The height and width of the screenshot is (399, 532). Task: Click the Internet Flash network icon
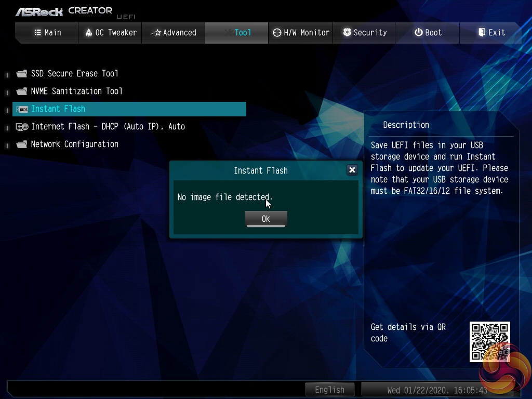[22, 127]
